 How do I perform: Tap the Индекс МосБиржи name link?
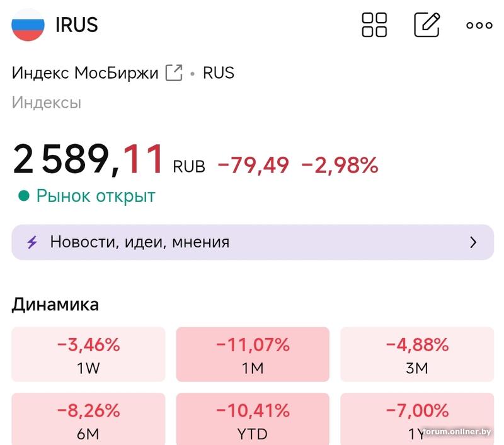[x=85, y=73]
